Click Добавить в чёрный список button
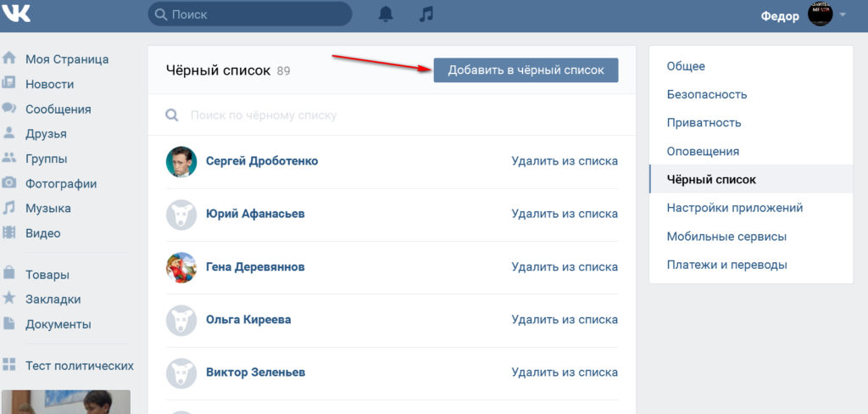This screenshot has width=868, height=414. (x=526, y=70)
